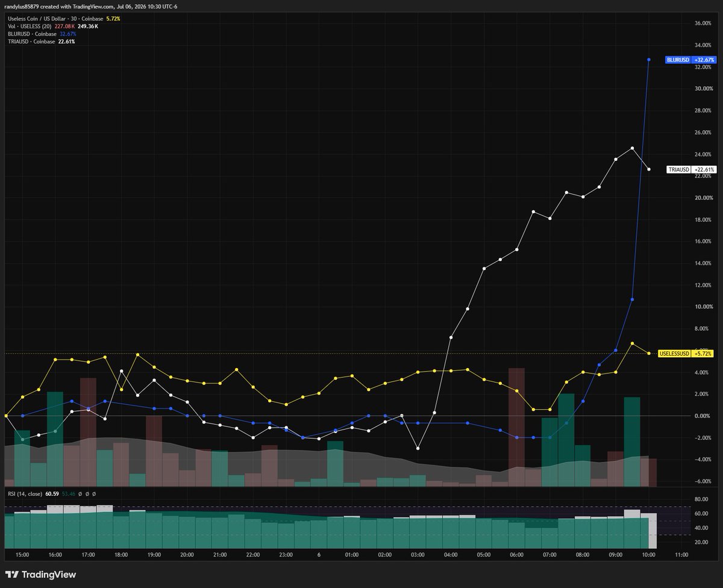Click the 24.00% price scale label

pos(704,154)
